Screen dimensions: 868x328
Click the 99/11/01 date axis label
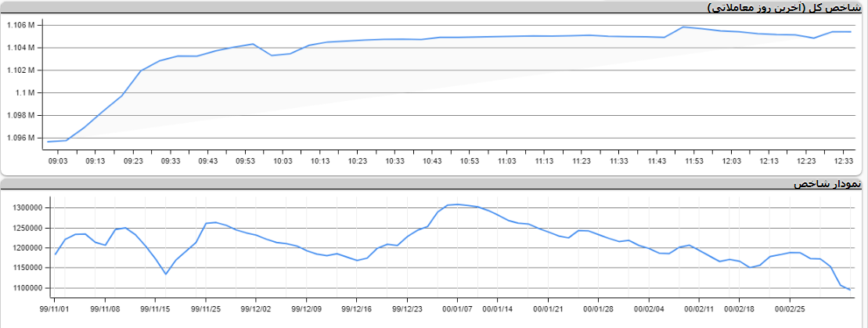click(53, 309)
